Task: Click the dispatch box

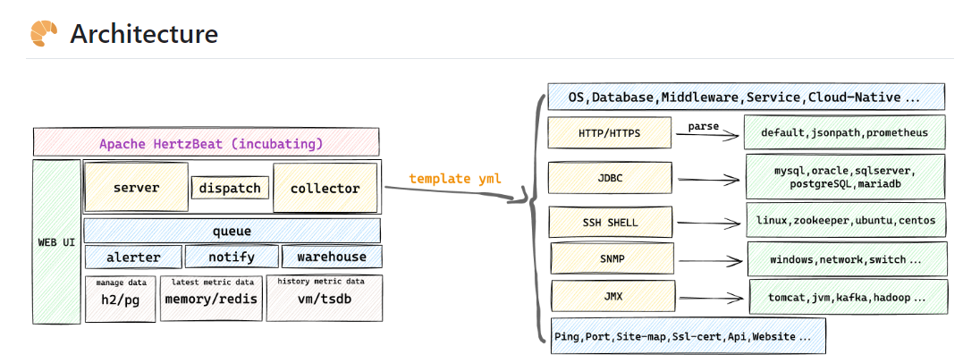Action: (230, 188)
